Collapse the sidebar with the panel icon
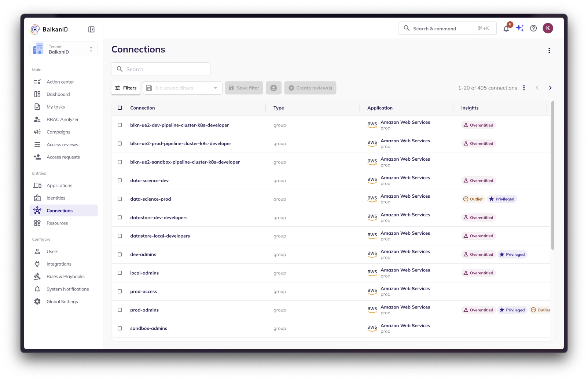Viewport: 588px width, 380px height. pyautogui.click(x=91, y=29)
